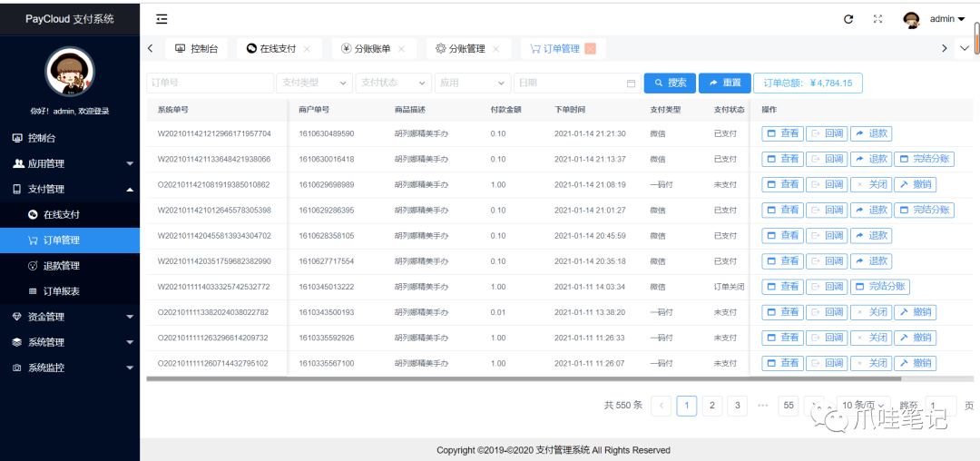The height and width of the screenshot is (461, 980).
Task: Click 关闭 for order 1610335592926
Action: pyautogui.click(x=871, y=338)
